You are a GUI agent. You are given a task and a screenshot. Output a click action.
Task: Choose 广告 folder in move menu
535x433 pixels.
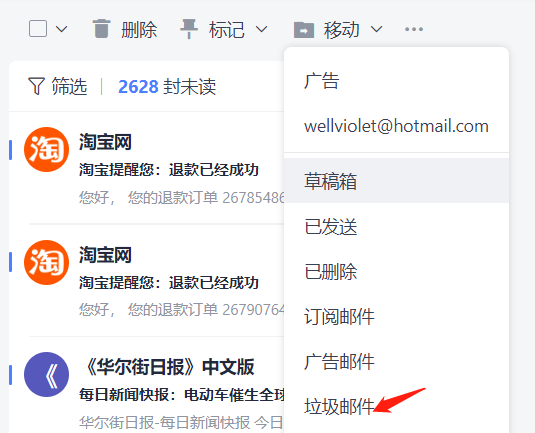pos(396,81)
